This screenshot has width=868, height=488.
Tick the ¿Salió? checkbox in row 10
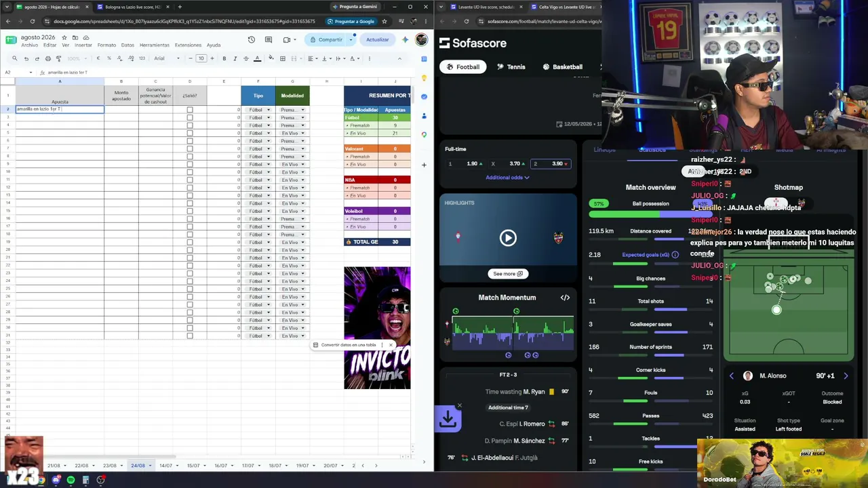[190, 172]
